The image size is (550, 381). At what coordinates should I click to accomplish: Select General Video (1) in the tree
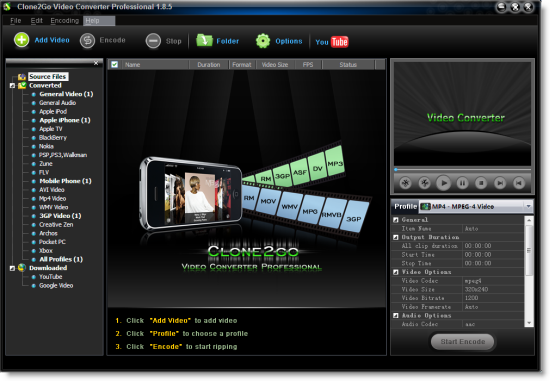tap(66, 94)
